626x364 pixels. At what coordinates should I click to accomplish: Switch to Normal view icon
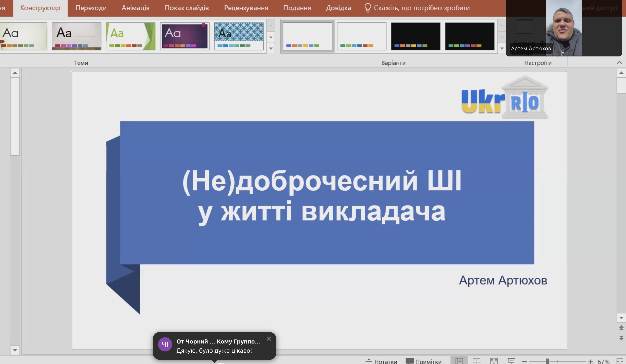(459, 361)
